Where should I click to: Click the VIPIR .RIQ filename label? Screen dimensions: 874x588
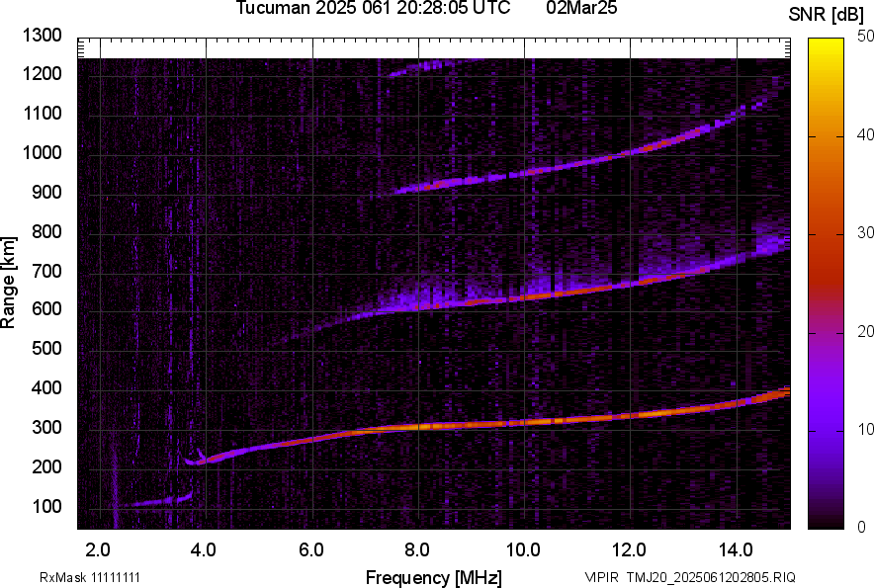pyautogui.click(x=689, y=577)
